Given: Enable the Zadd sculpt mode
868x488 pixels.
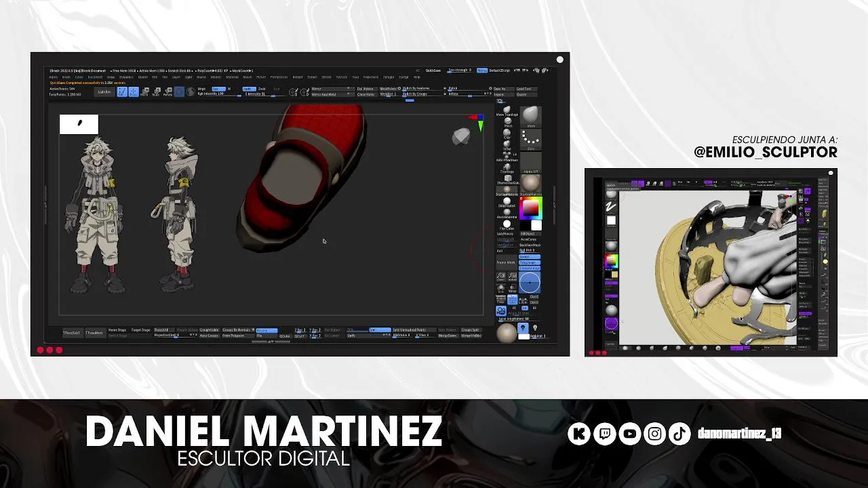Looking at the screenshot, I should point(249,89).
